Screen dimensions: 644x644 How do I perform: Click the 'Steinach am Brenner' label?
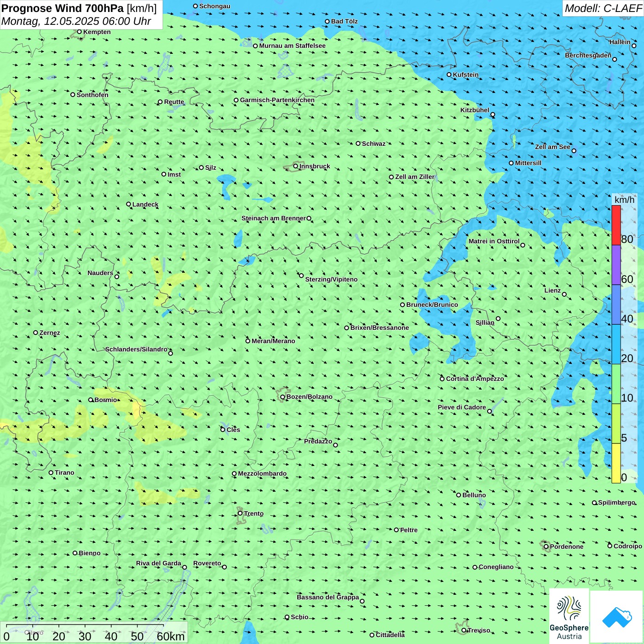coord(274,218)
